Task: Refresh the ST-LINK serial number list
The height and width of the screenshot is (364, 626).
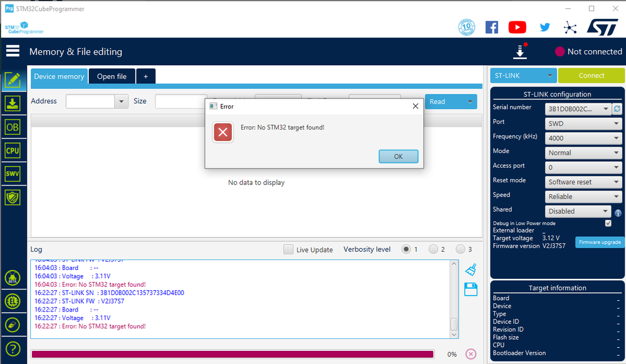Action: point(617,108)
